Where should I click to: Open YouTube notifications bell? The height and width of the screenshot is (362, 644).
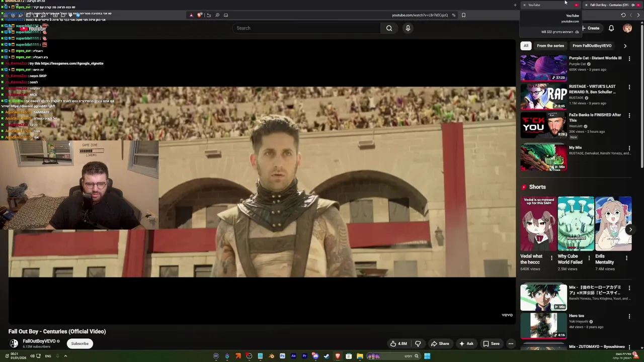[x=611, y=28]
